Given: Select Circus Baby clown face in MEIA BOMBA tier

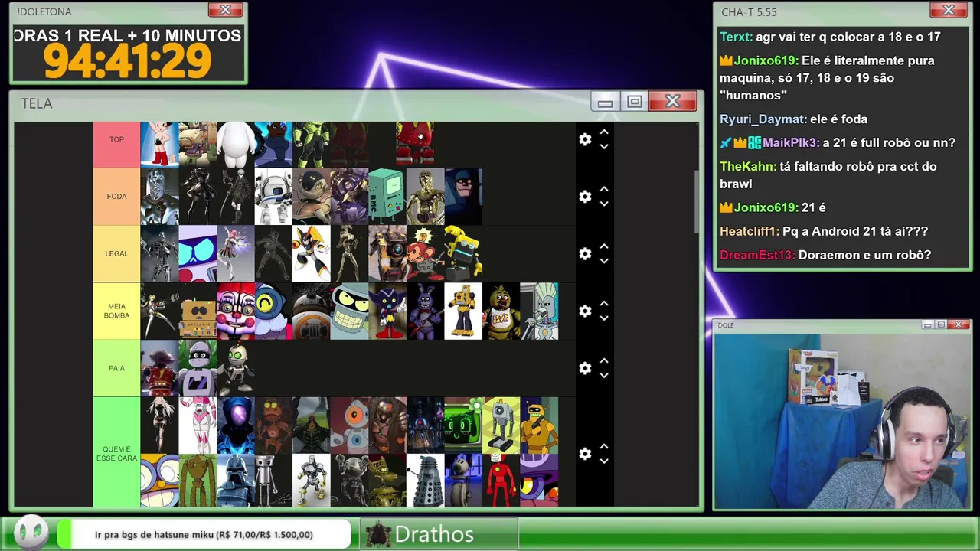Looking at the screenshot, I should pos(235,311).
